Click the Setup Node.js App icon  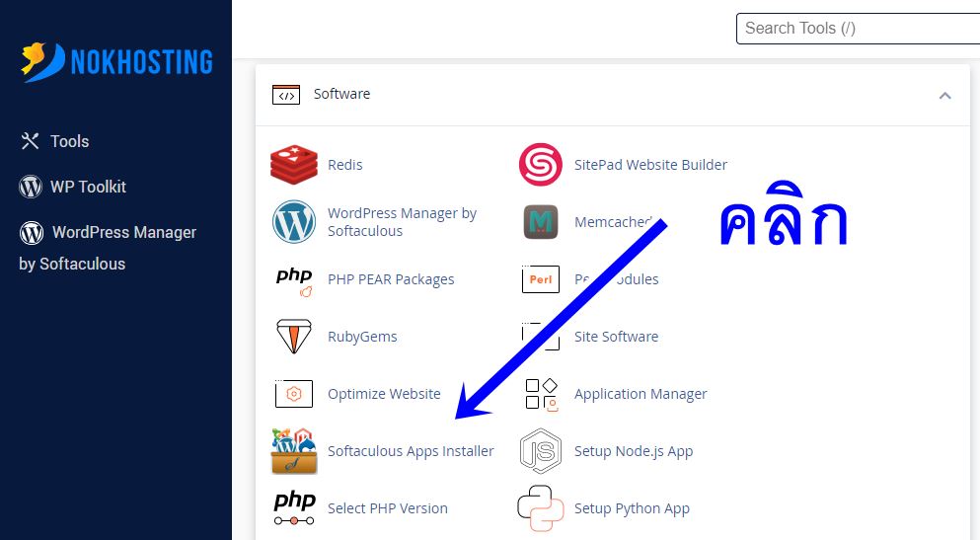point(541,451)
